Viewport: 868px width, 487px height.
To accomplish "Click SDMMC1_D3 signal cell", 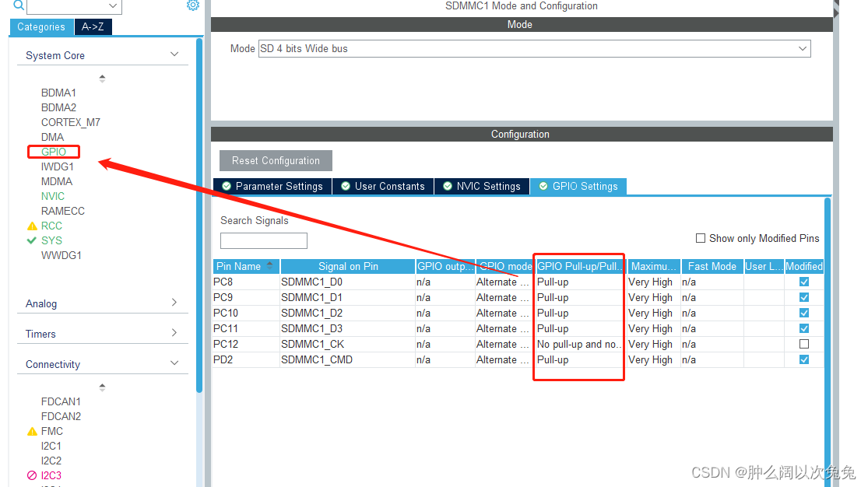I will [x=348, y=328].
